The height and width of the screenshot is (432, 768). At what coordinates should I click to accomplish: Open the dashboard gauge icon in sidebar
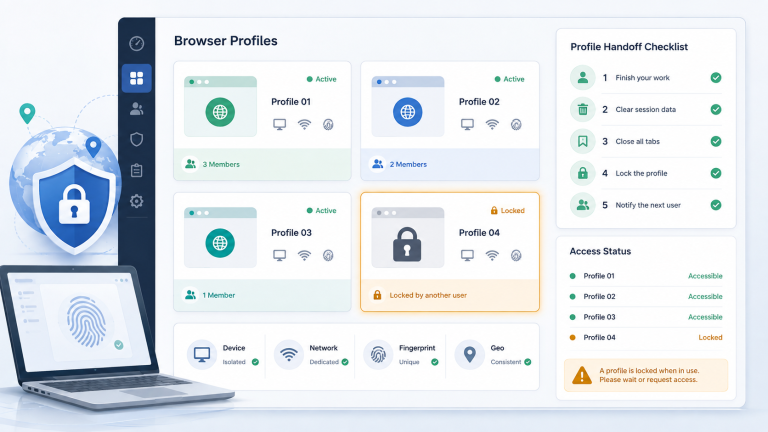click(x=137, y=44)
